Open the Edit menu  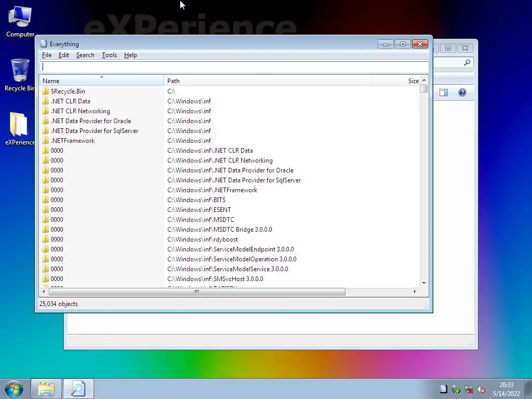pyautogui.click(x=63, y=55)
